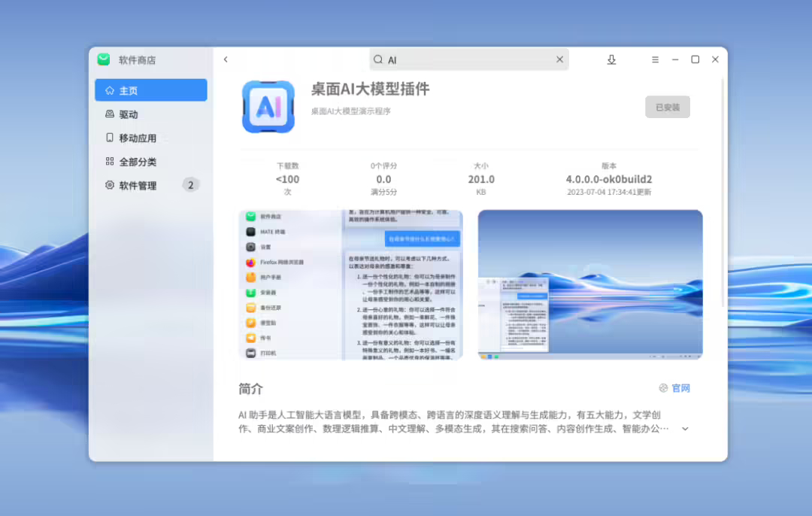812x516 pixels.
Task: Click the second wallpaper screenshot thumbnail
Action: tap(589, 285)
